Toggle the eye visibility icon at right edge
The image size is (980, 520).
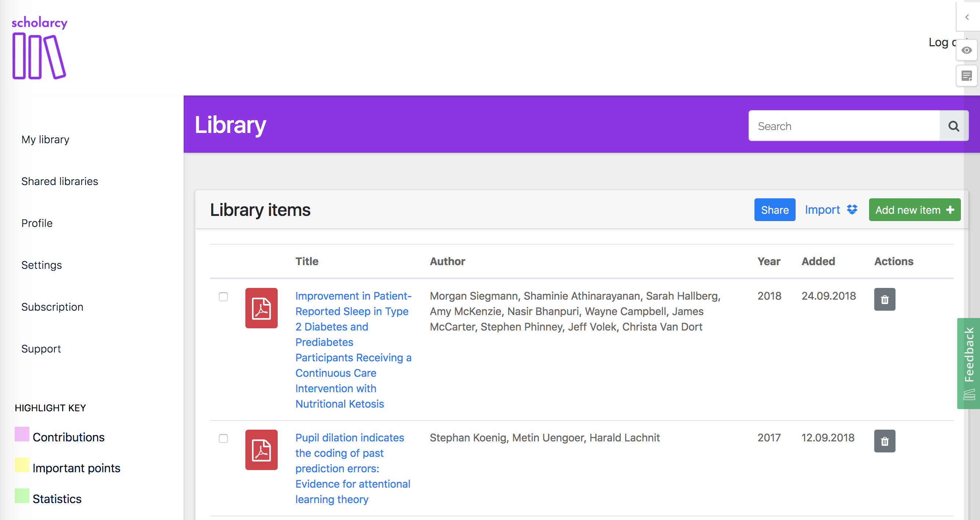coord(966,50)
